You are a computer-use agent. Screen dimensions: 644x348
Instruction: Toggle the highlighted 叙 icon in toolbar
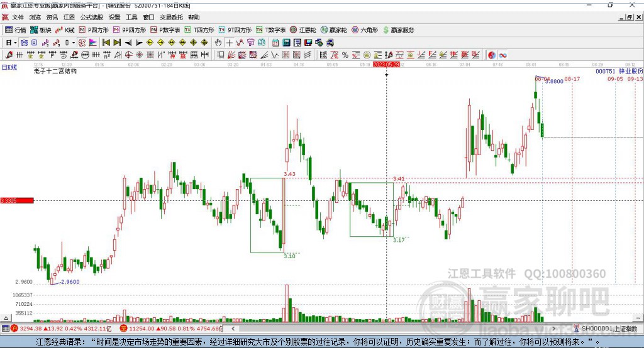(x=82, y=43)
